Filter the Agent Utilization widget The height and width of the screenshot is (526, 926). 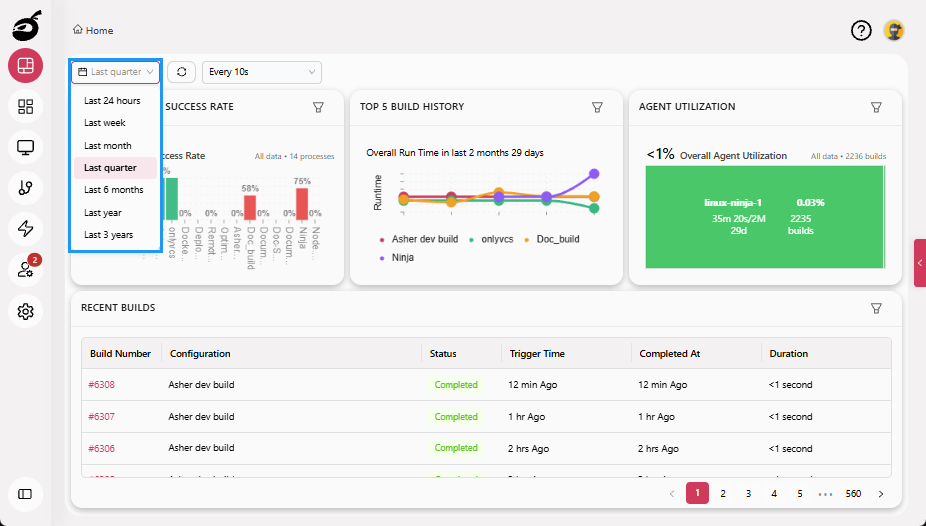click(876, 107)
